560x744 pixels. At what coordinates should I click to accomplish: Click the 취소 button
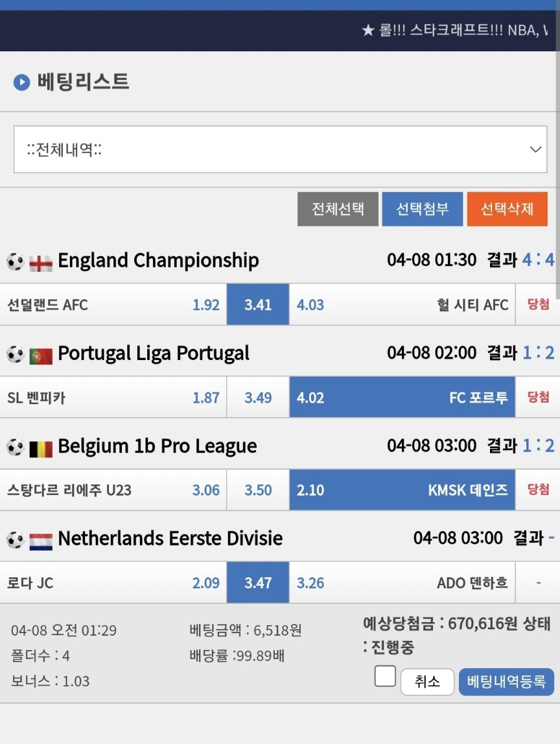427,682
